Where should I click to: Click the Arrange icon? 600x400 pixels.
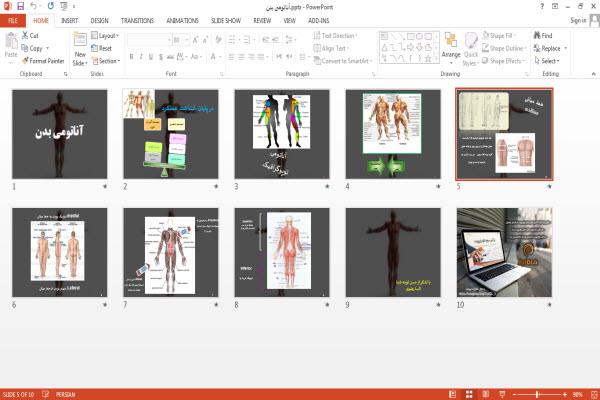[x=451, y=41]
